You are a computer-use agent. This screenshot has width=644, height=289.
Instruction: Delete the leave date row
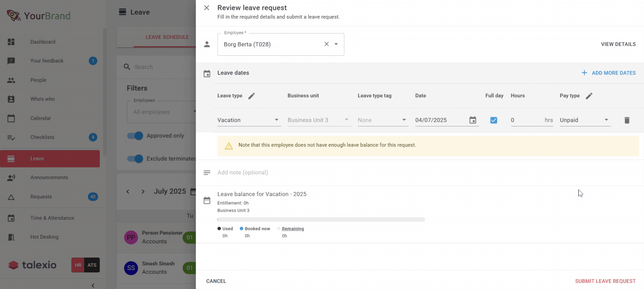(627, 120)
